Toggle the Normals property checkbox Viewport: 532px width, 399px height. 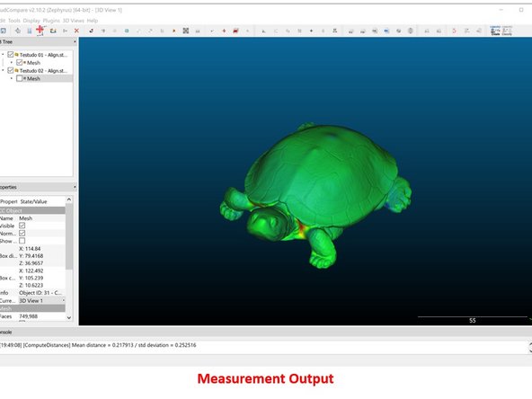click(22, 233)
